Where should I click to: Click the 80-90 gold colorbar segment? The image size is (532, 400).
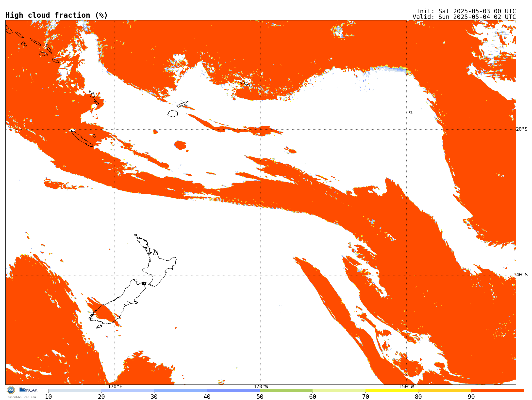[x=445, y=391]
